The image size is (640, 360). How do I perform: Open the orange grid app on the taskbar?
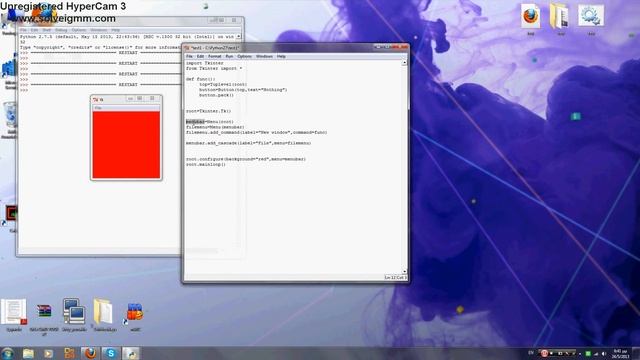(69, 353)
